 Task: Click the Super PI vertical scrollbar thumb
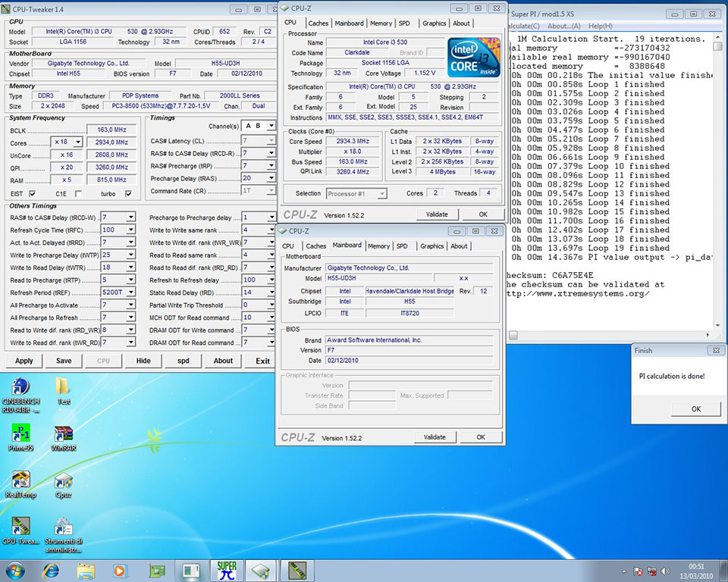point(718,46)
